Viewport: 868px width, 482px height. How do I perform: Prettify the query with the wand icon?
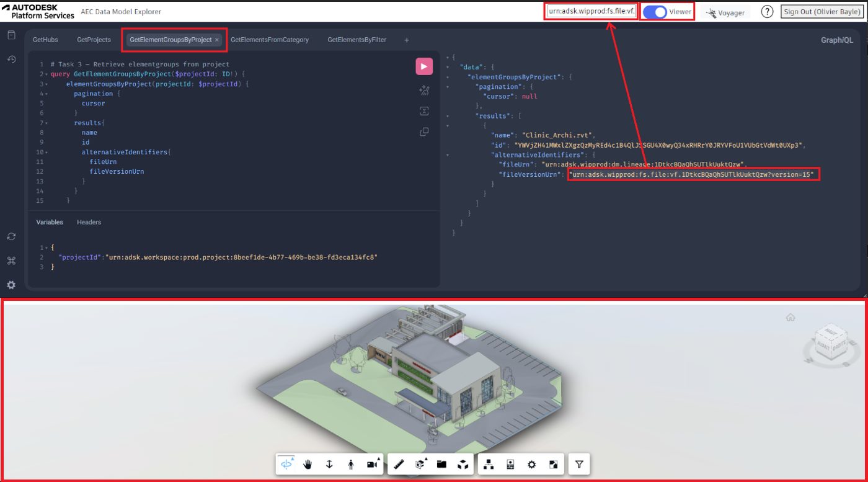[x=424, y=91]
